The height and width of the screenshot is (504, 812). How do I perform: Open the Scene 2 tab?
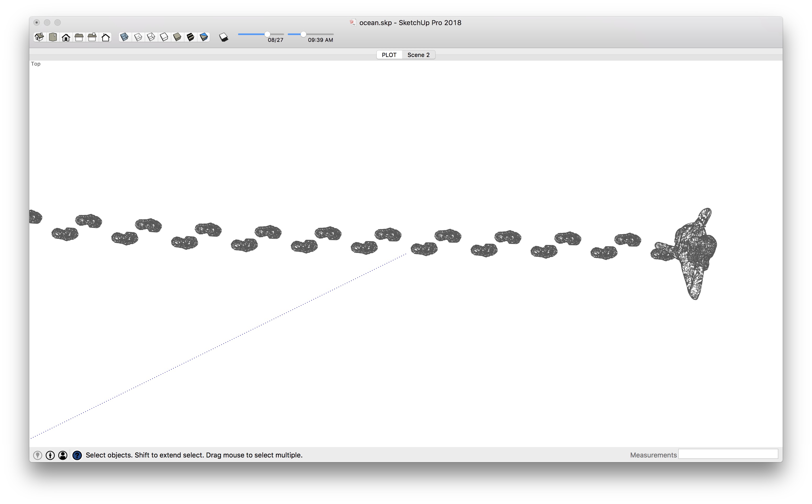(x=418, y=55)
